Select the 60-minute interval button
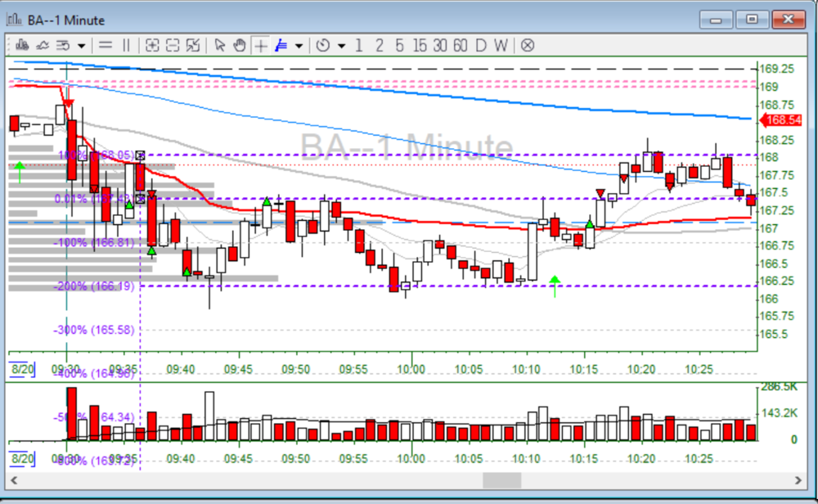This screenshot has height=504, width=818. [460, 46]
